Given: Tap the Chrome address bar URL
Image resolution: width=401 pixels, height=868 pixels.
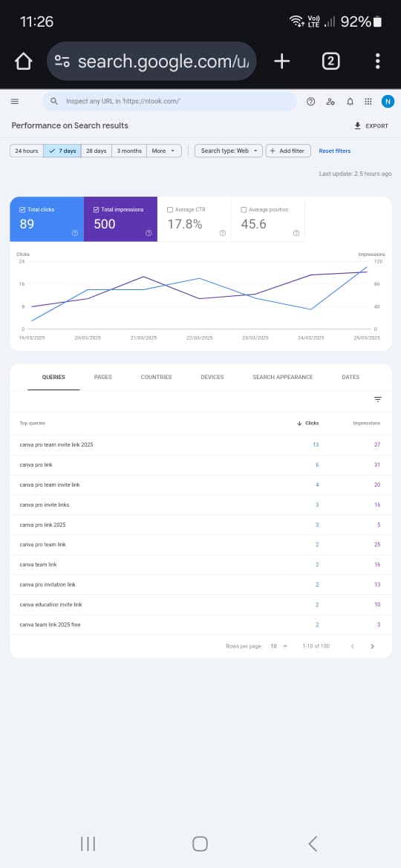Looking at the screenshot, I should click(163, 62).
